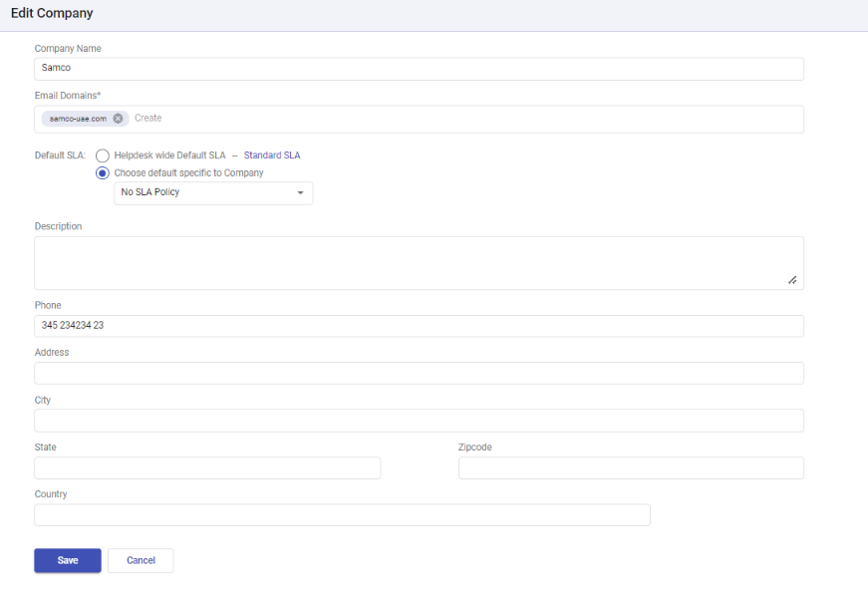868x597 pixels.
Task: Click the Company Name field
Action: tap(420, 69)
